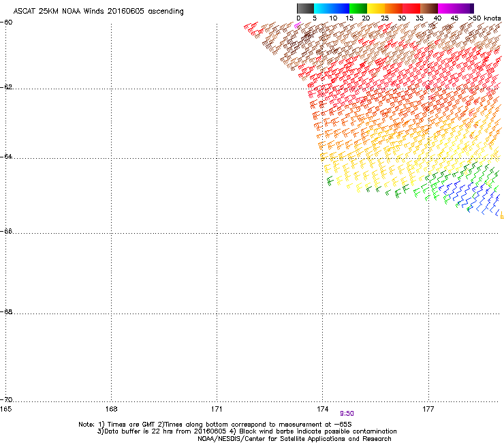Click the '-60' latitude axis label
504x443 pixels.
tap(6, 22)
